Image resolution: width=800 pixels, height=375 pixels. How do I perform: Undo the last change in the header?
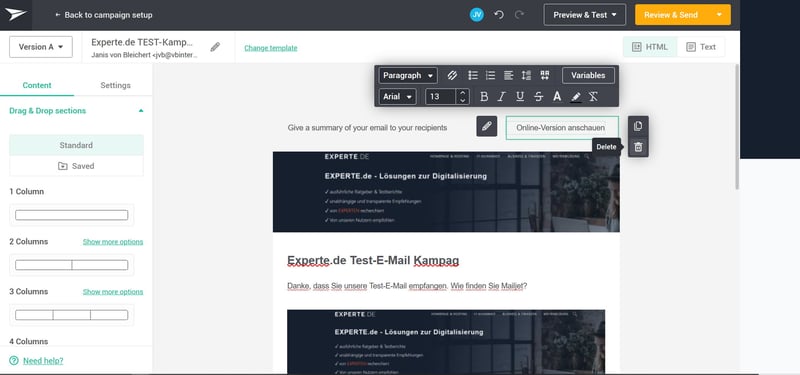(499, 15)
